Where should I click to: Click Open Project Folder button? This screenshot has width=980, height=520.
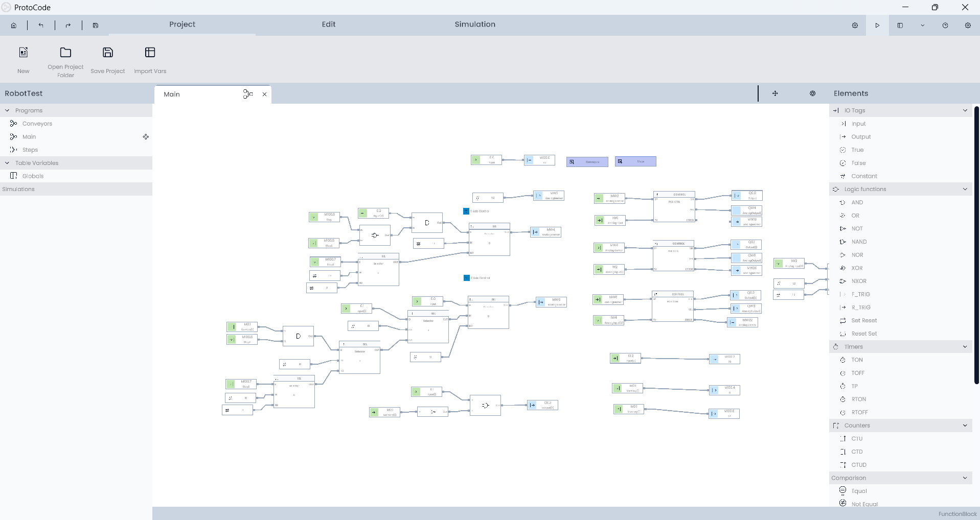pyautogui.click(x=65, y=62)
